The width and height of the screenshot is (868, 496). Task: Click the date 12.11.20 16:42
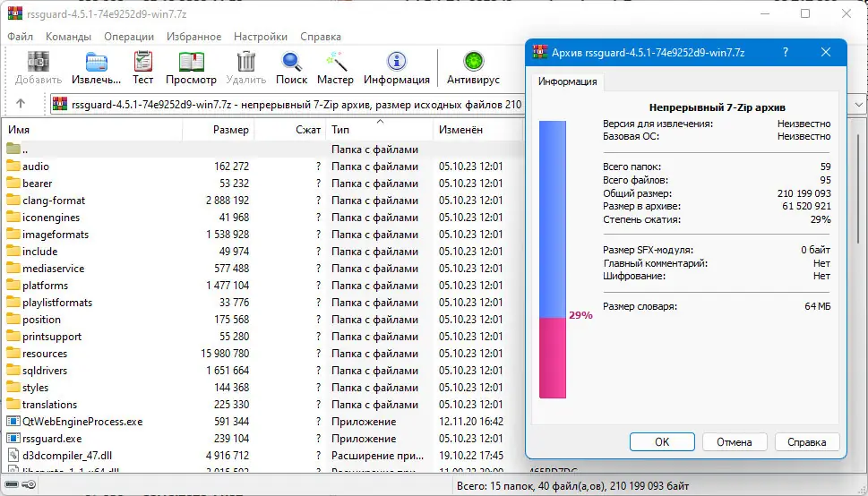pyautogui.click(x=471, y=422)
